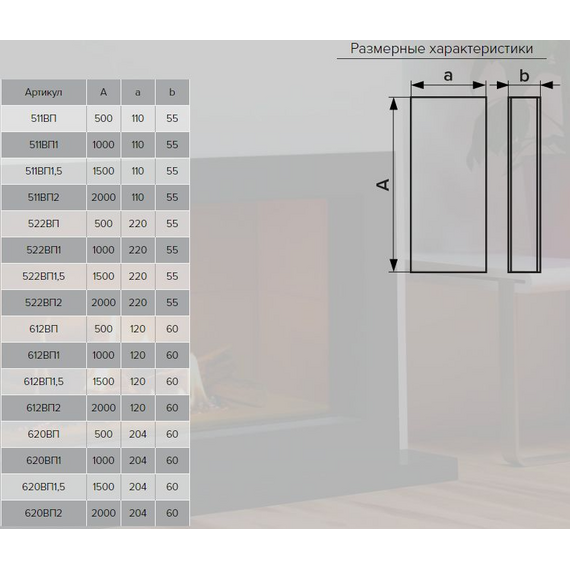Screen dimensions: 570x570
Task: Click the 522ВП2 article cell
Action: 44,302
